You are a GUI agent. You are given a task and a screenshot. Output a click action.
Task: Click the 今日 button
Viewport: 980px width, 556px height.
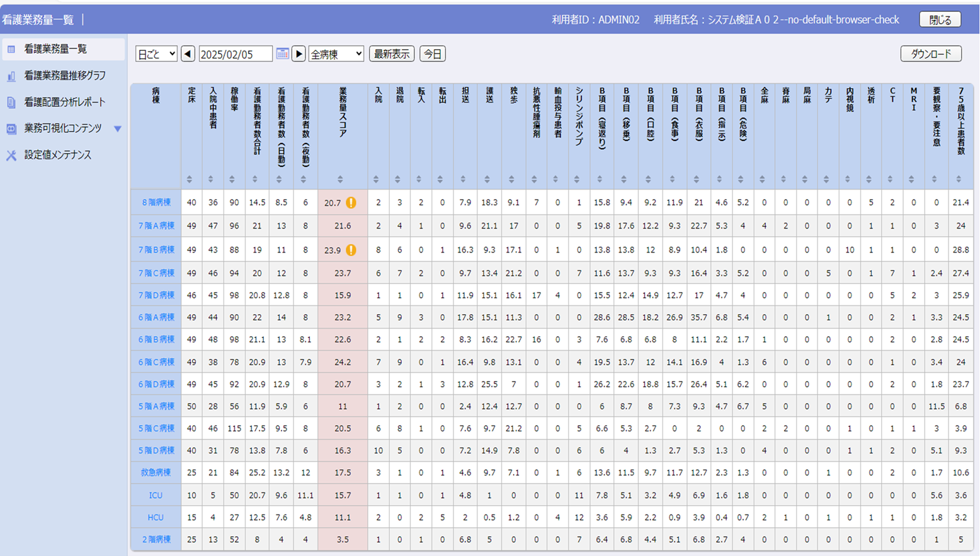tap(433, 54)
